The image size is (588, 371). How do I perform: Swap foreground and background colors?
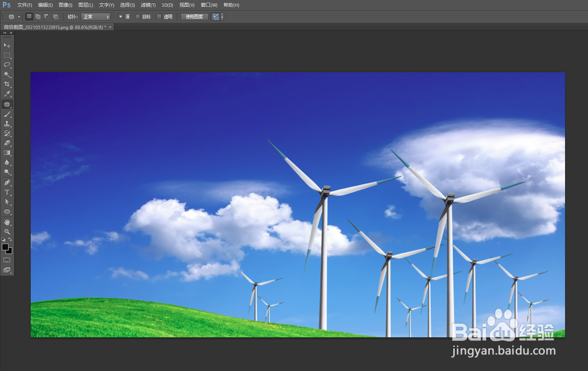(10, 240)
